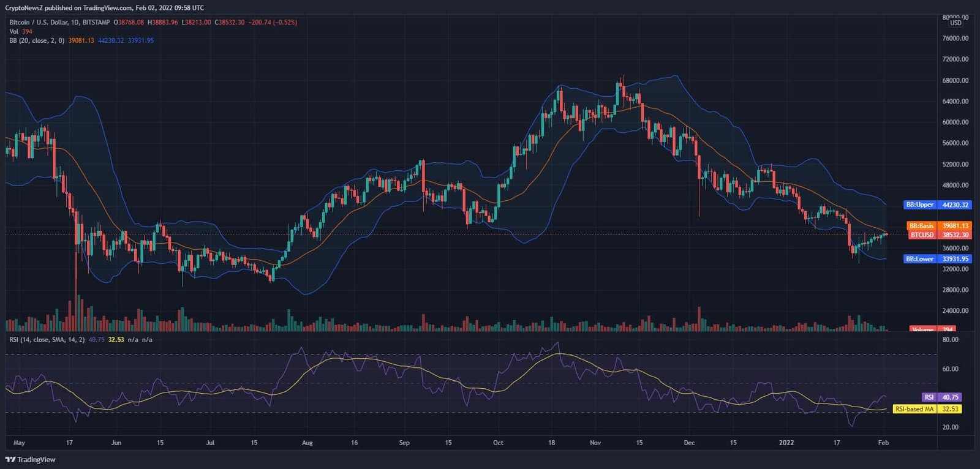The height and width of the screenshot is (469, 980).
Task: Click the 48000.00 price axis tick
Action: click(x=956, y=186)
